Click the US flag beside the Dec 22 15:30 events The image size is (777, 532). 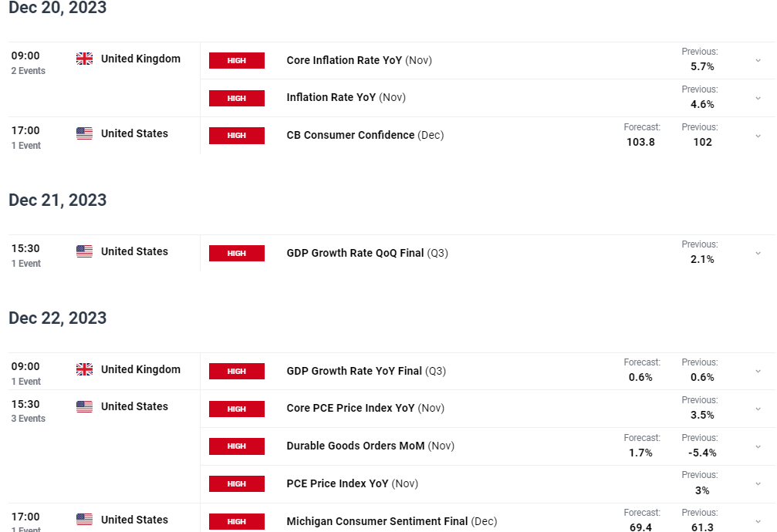click(84, 406)
